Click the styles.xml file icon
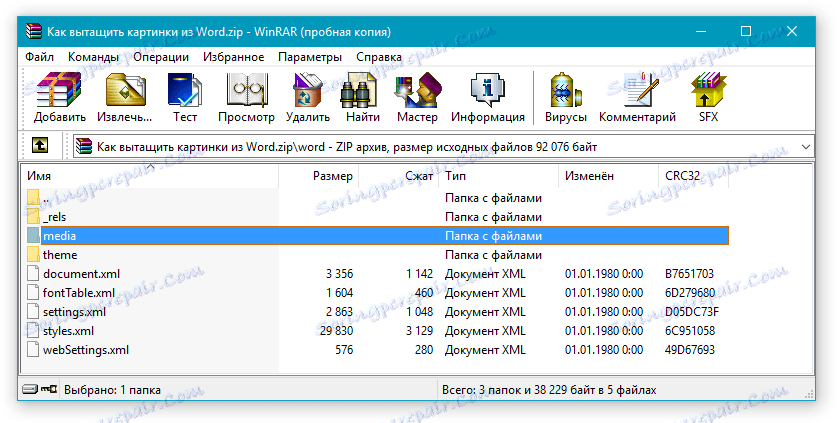This screenshot has height=423, width=837. pyautogui.click(x=33, y=331)
